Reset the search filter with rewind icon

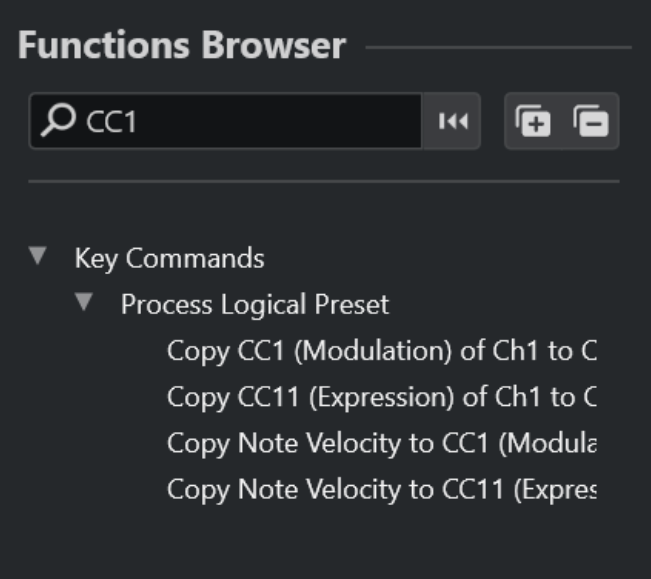click(453, 121)
